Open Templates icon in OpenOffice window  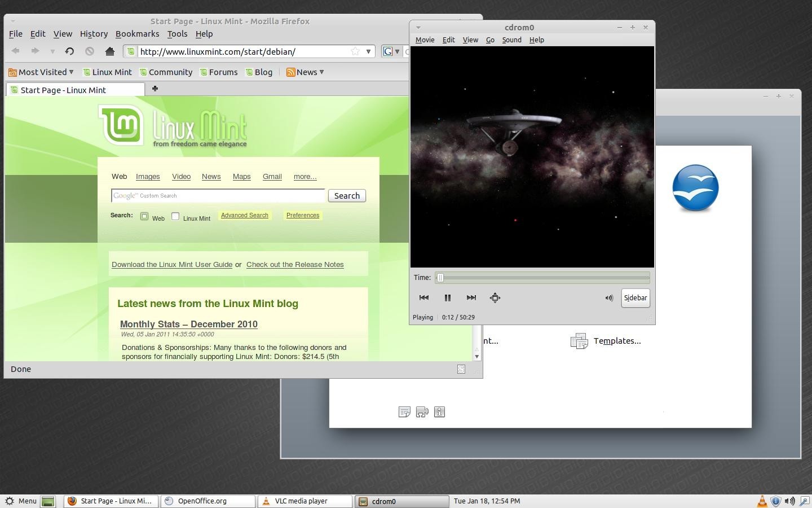[579, 341]
